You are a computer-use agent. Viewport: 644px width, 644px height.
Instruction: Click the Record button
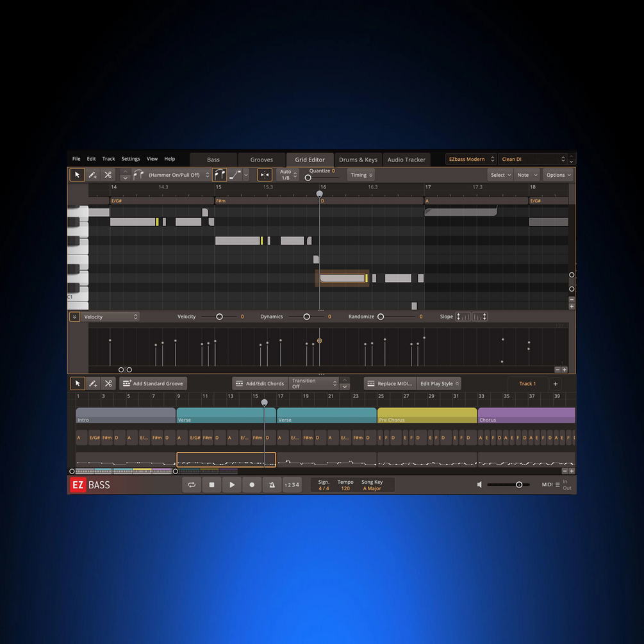[252, 484]
